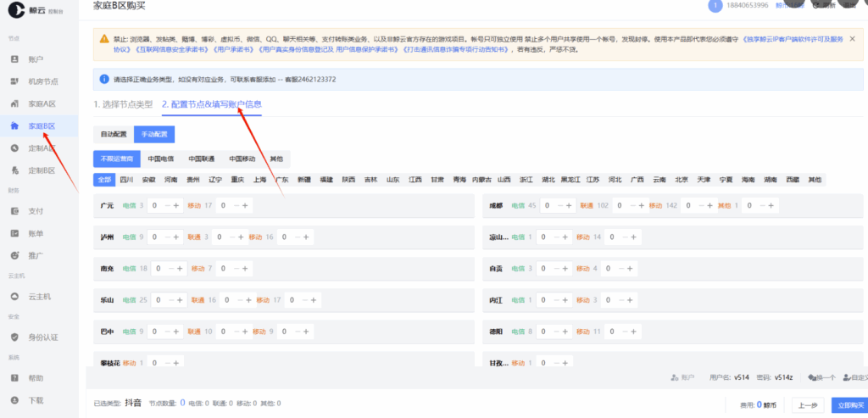868x418 pixels.
Task: Click the 刷新 refresh icon
Action: pyautogui.click(x=815, y=6)
